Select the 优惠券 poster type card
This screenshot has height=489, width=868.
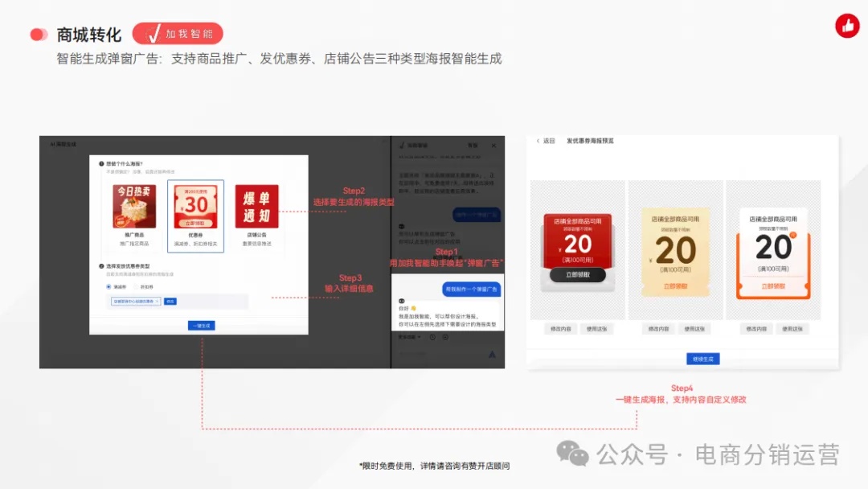tap(195, 216)
